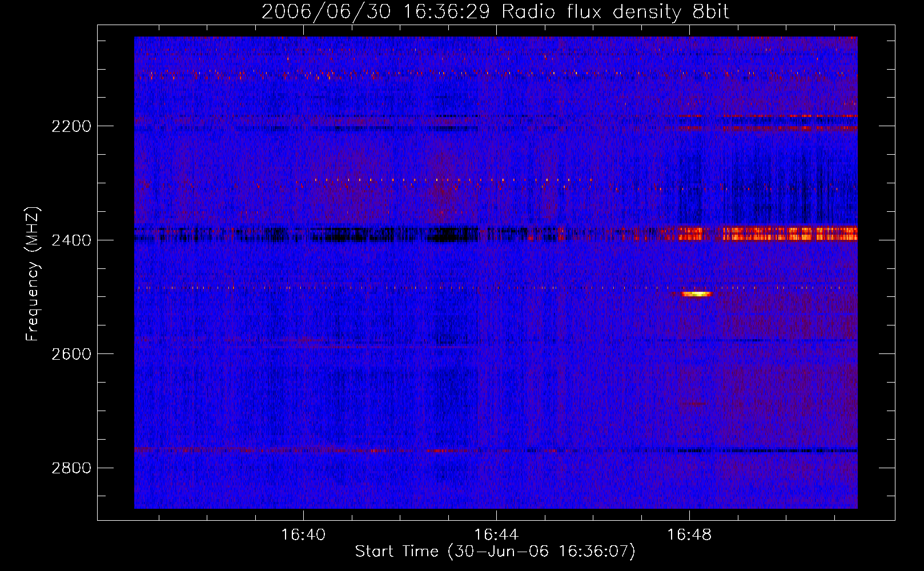The height and width of the screenshot is (571, 924).
Task: Click the "Frequency (MHZ)" axis label
Action: click(33, 274)
